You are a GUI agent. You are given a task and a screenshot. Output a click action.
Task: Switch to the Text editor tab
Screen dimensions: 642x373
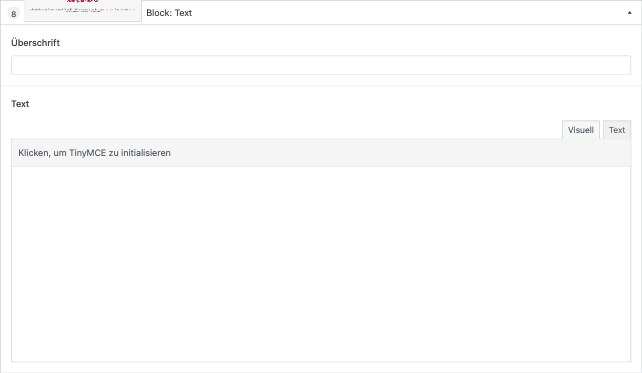pos(617,130)
